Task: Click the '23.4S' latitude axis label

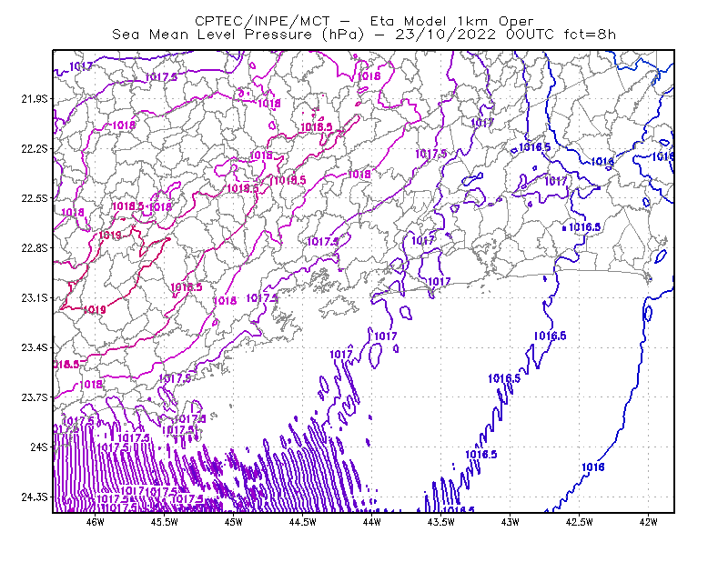Action: (35, 347)
